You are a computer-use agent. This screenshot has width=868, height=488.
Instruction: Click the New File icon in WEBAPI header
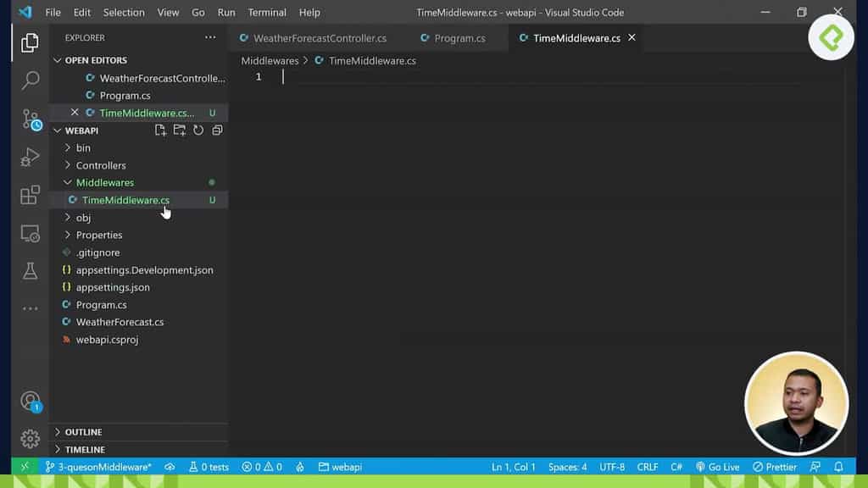(x=160, y=130)
